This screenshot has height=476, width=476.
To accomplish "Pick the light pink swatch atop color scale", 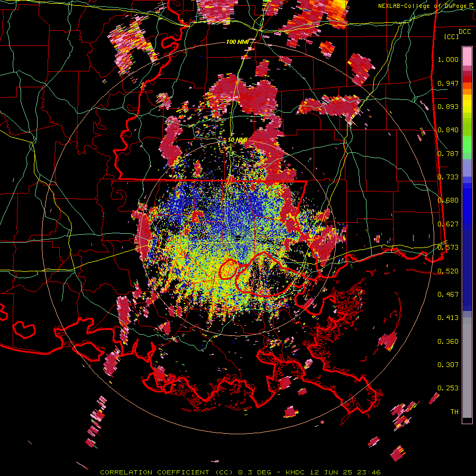I will 467,56.
